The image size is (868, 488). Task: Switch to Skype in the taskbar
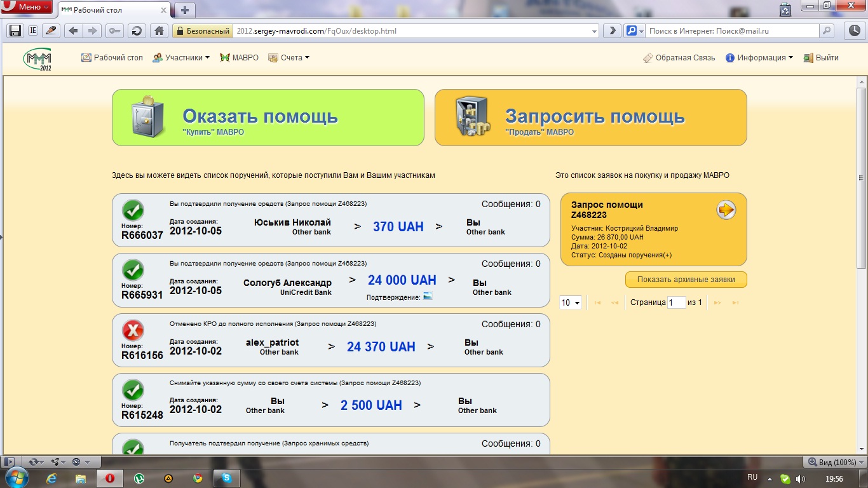[227, 478]
